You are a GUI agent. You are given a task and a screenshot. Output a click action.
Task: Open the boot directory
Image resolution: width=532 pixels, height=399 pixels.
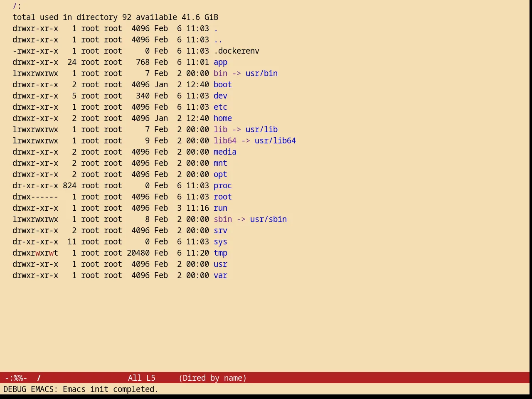click(x=223, y=85)
